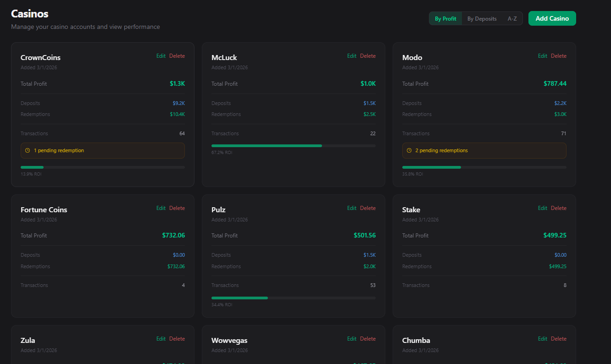611x364 pixels.
Task: Edit the Modo casino
Action: [x=542, y=55]
